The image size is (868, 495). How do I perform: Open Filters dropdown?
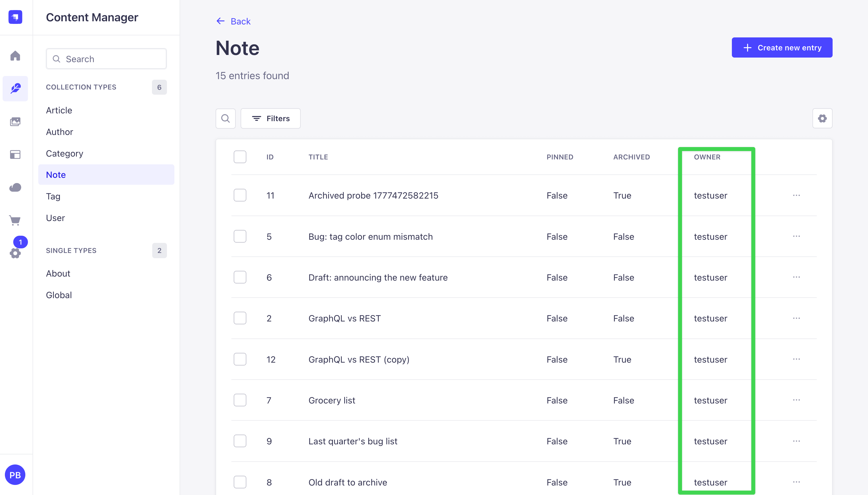coord(271,118)
